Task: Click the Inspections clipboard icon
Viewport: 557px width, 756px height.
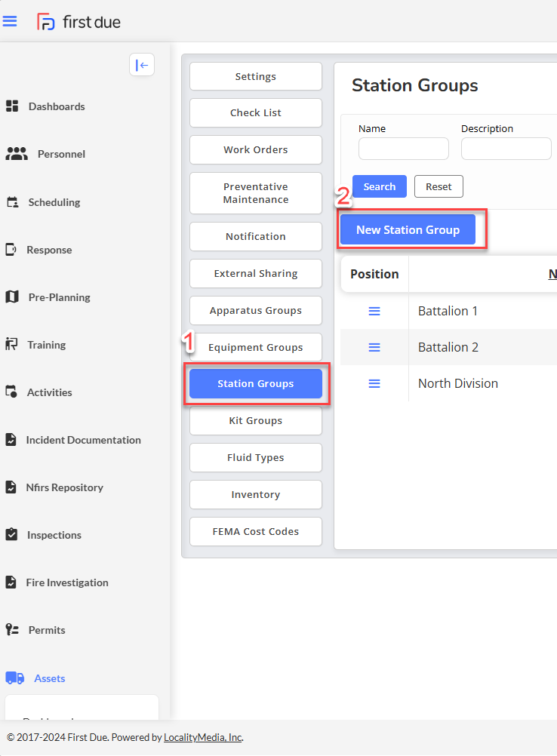Action: (x=11, y=535)
